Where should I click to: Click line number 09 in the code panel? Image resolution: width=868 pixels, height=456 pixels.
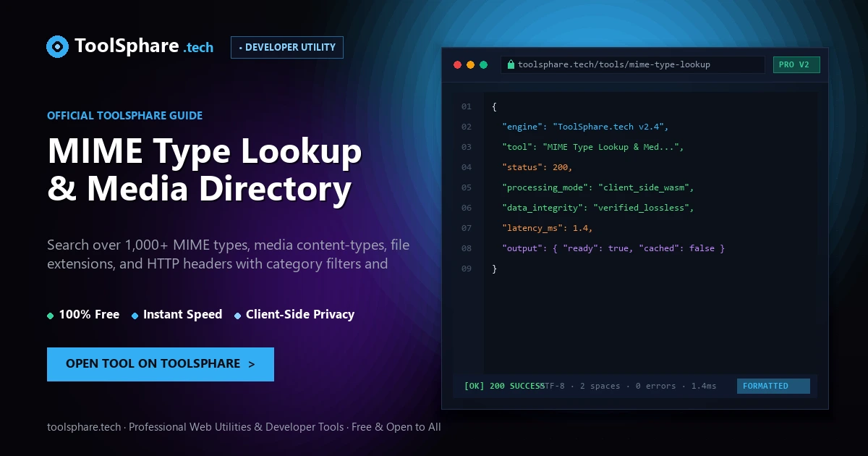467,269
